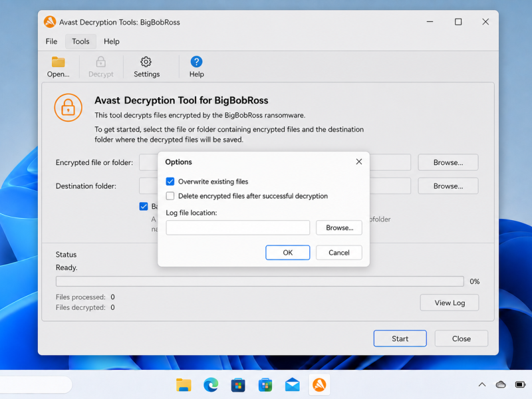Open the Mail app from the taskbar
Viewport: 532px width, 399px height.
click(292, 385)
